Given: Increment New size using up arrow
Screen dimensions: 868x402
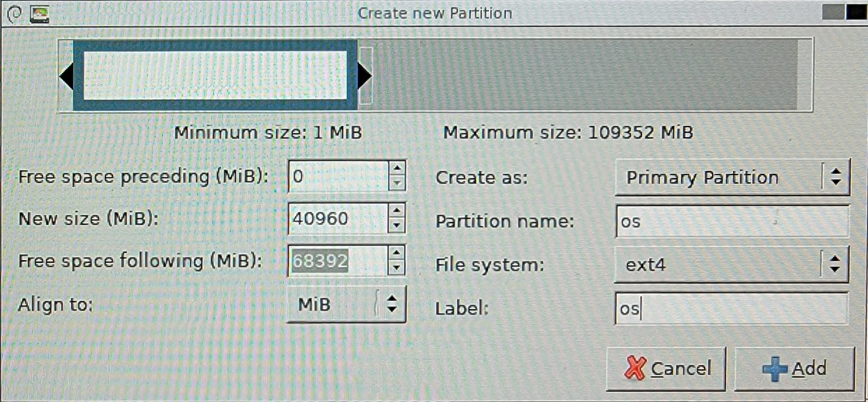Looking at the screenshot, I should (x=396, y=211).
